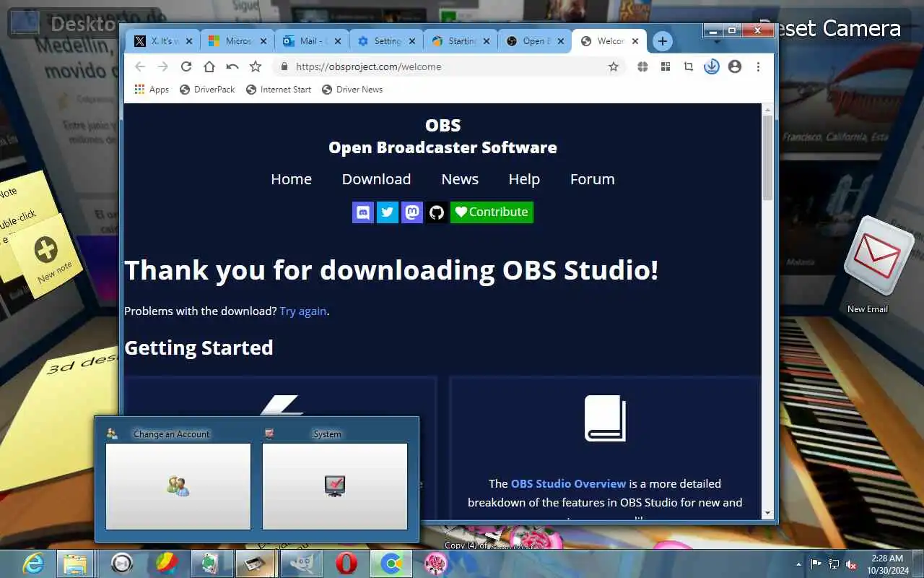This screenshot has height=578, width=924.
Task: Add a sticky note with New note
Action: pos(48,254)
